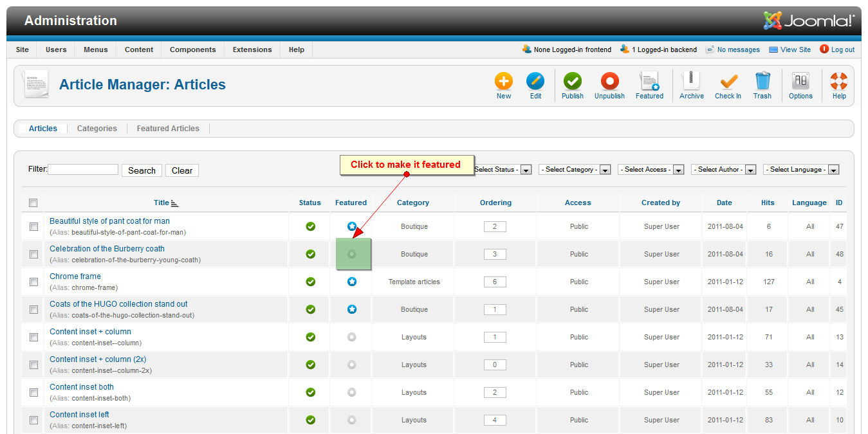Click the Trash bin toolbar icon
868x434 pixels.
762,81
